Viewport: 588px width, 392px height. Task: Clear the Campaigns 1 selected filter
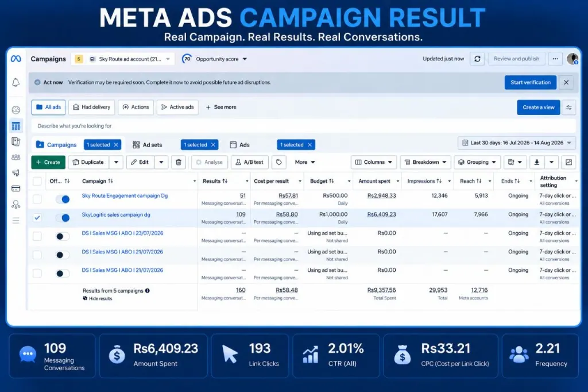pos(116,145)
